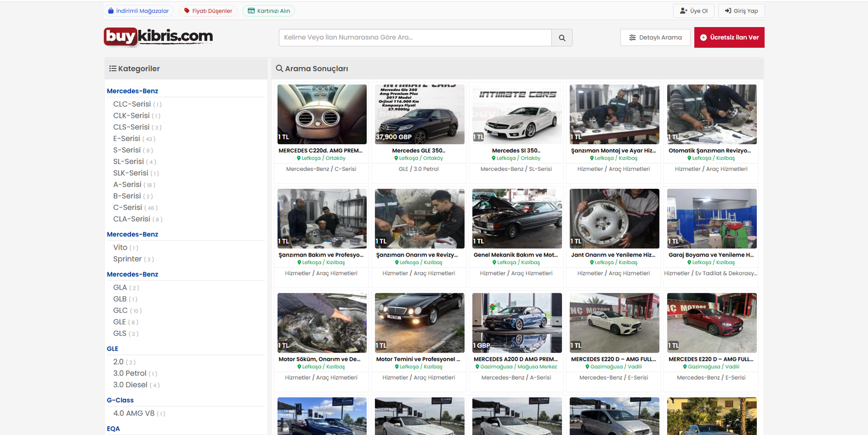Click the Kartınızı Alın link
Image resolution: width=868 pixels, height=435 pixels.
pos(269,11)
